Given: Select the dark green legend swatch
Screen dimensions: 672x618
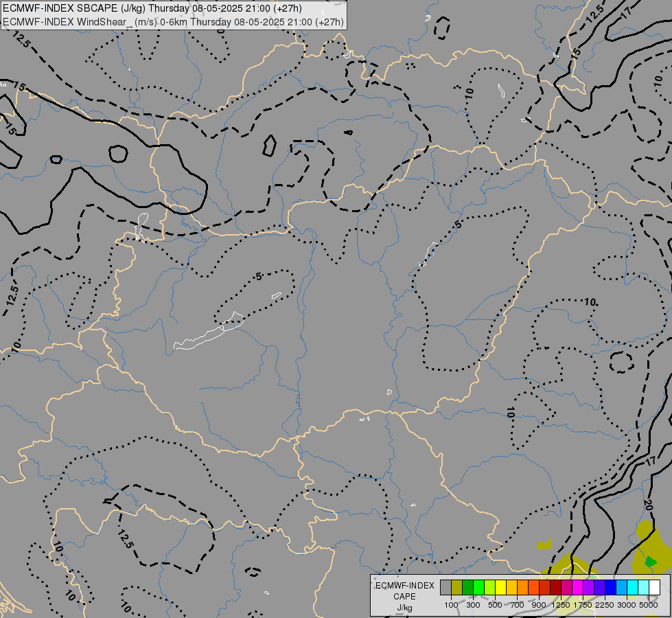Looking at the screenshot, I should [467, 588].
